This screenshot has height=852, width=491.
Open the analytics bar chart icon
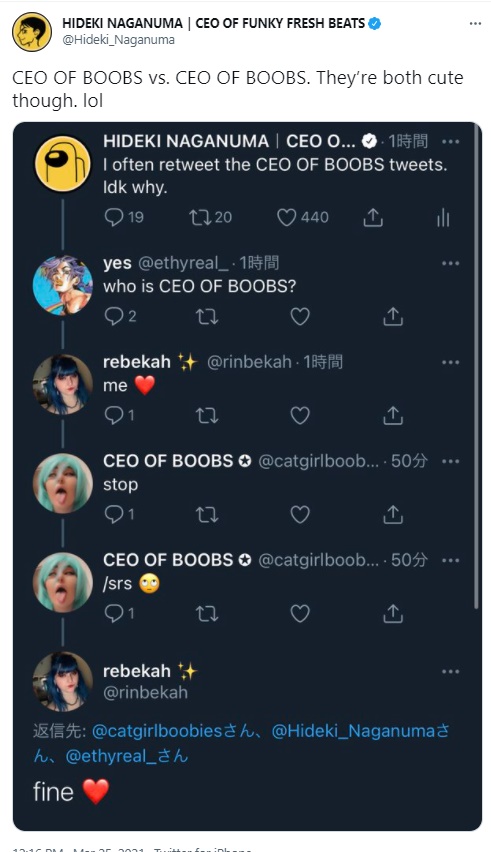coord(443,217)
